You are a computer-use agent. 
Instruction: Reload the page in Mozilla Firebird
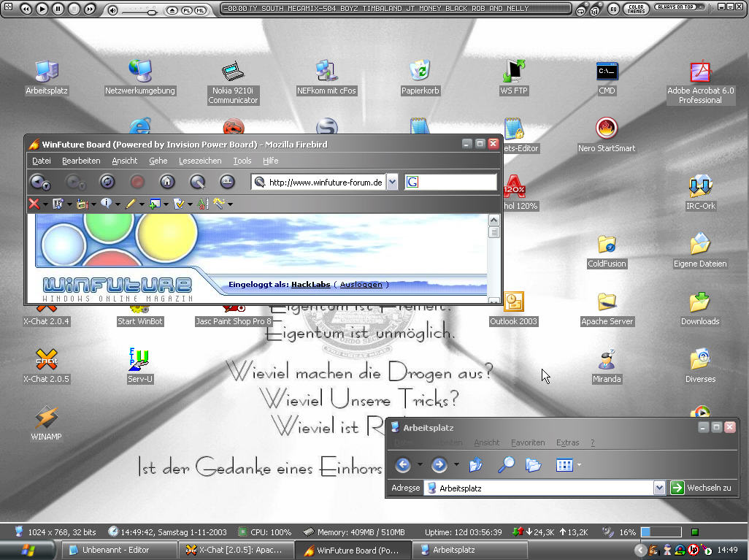pyautogui.click(x=107, y=182)
